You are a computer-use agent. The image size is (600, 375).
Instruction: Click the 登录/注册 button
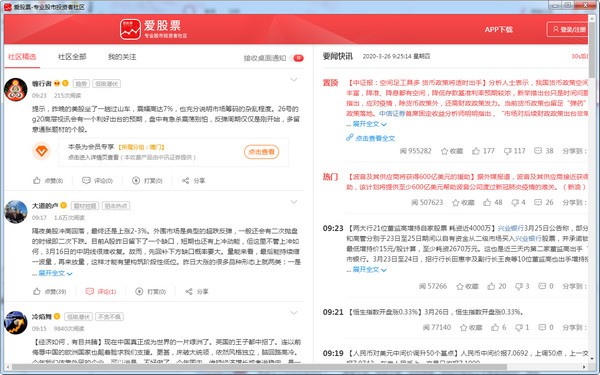[568, 29]
